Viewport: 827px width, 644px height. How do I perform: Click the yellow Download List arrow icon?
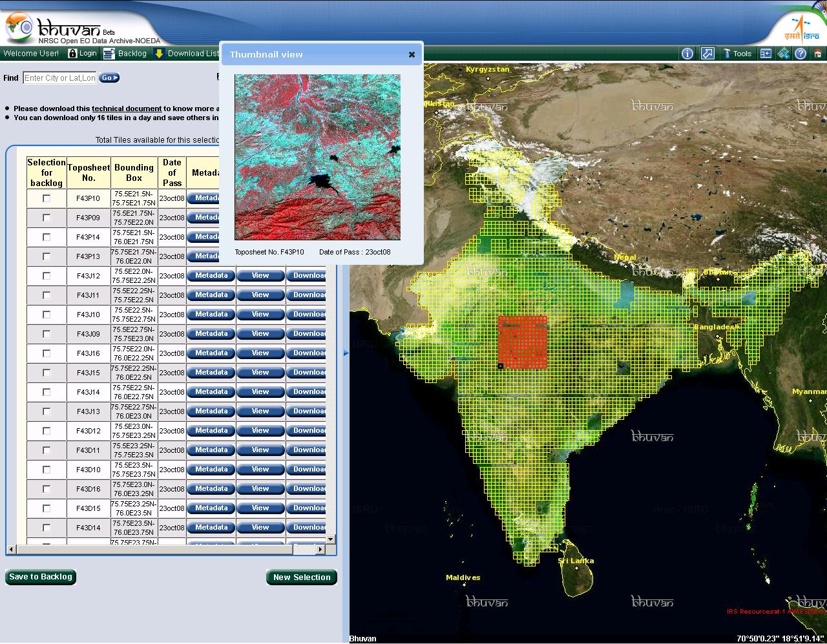click(x=159, y=54)
